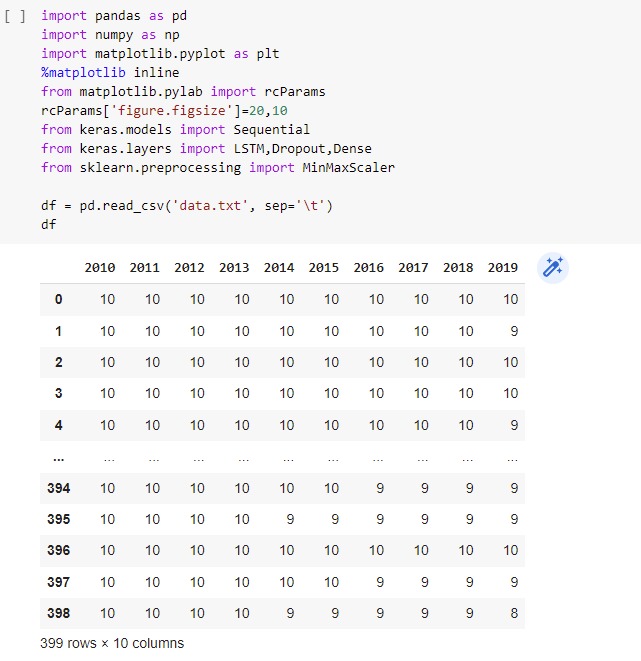
Task: Click 'LSTM,Dropout,Dense' in the code
Action: (303, 149)
